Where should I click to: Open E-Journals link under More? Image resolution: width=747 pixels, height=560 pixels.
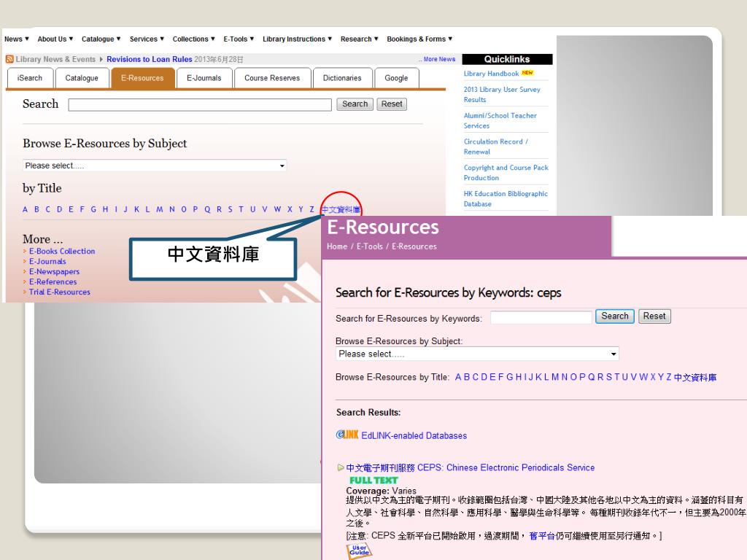tap(47, 262)
